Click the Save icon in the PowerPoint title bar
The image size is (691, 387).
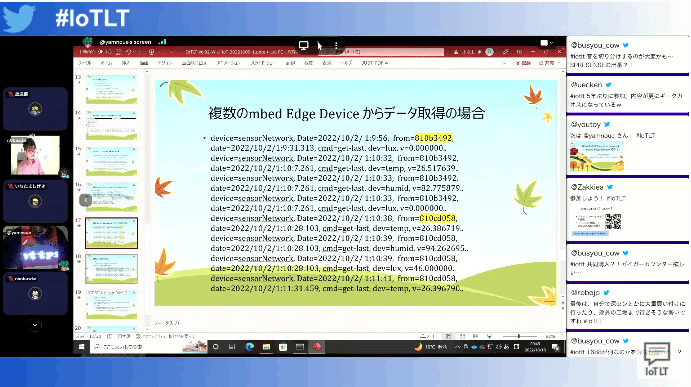(119, 52)
